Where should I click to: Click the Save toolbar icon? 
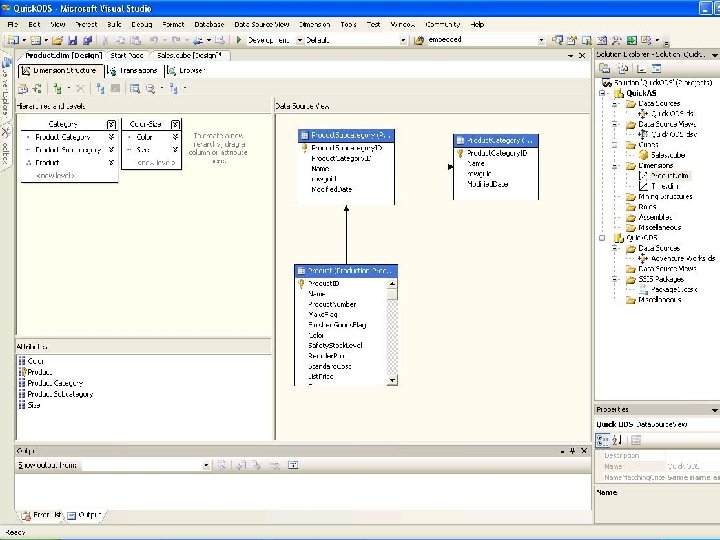tap(72, 40)
